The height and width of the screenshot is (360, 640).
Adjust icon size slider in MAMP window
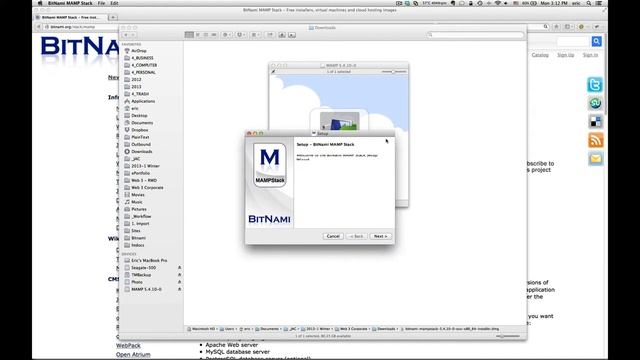[394, 72]
